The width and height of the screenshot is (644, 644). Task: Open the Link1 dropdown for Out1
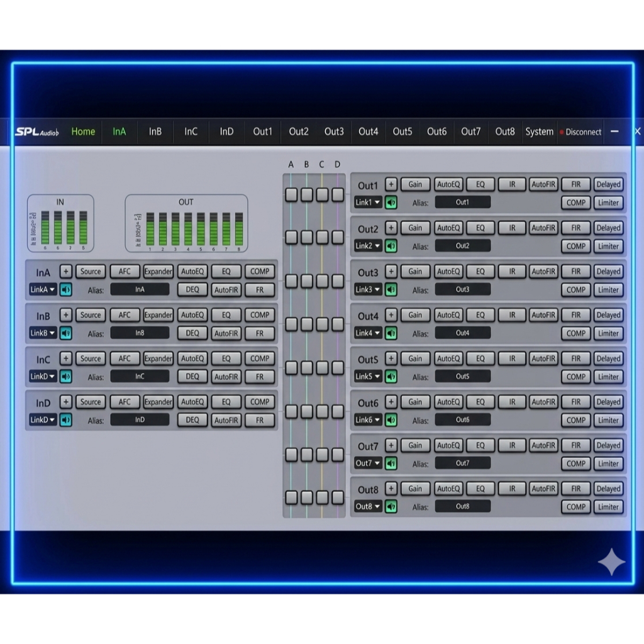click(x=368, y=203)
